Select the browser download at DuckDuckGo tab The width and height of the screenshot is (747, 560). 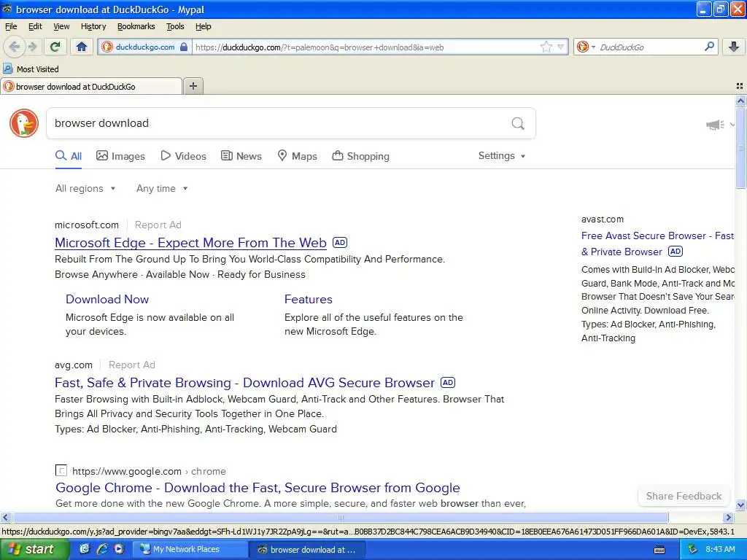[x=91, y=86]
